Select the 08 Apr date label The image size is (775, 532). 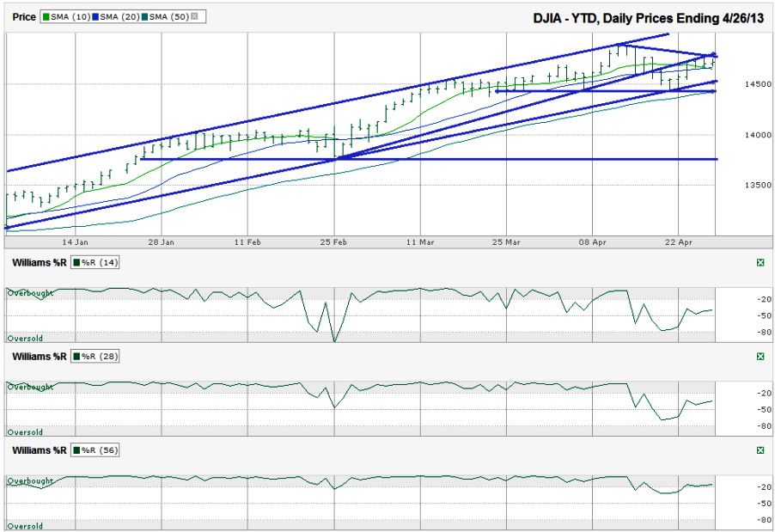tap(593, 242)
